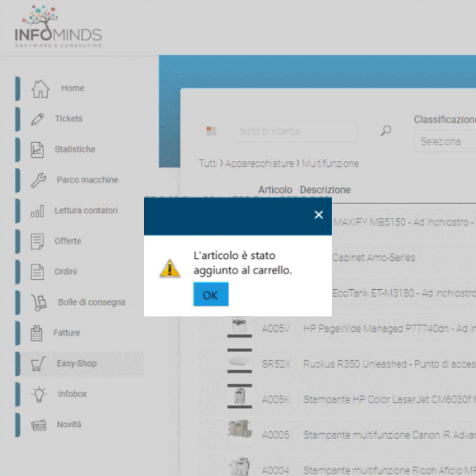Click MAXIFY MB5150 description text
476x476 pixels.
coord(404,222)
